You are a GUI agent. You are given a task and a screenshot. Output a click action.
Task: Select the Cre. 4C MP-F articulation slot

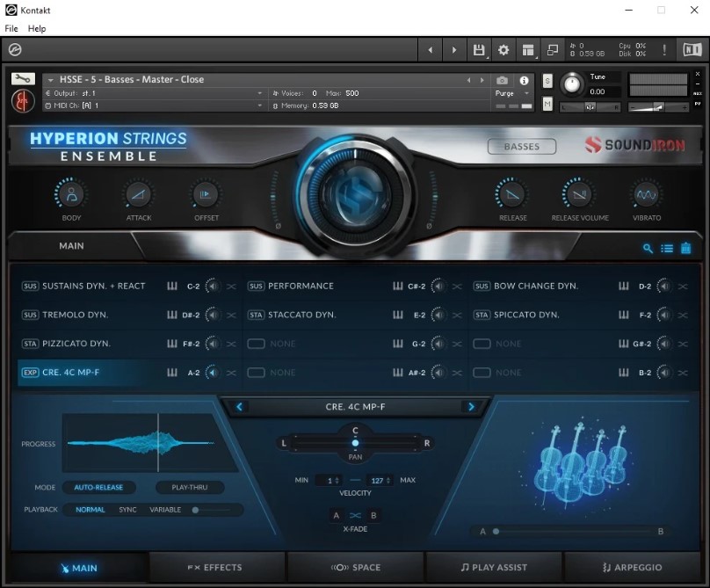(128, 373)
